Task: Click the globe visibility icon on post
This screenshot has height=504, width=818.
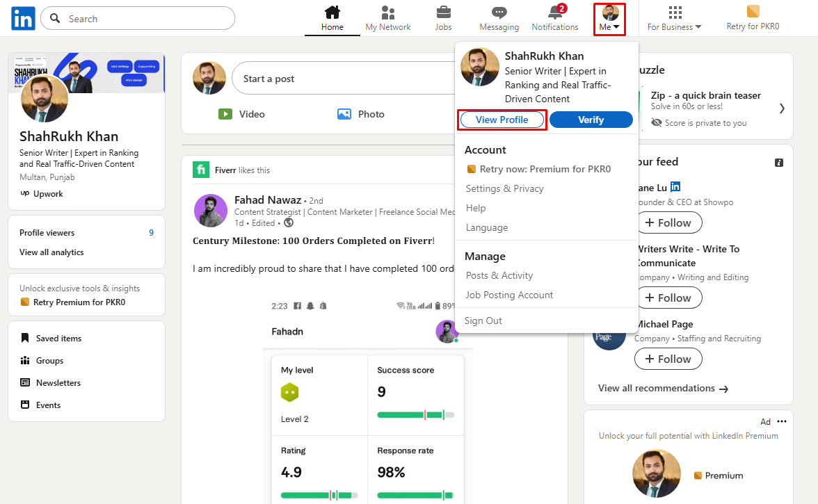Action: click(289, 222)
